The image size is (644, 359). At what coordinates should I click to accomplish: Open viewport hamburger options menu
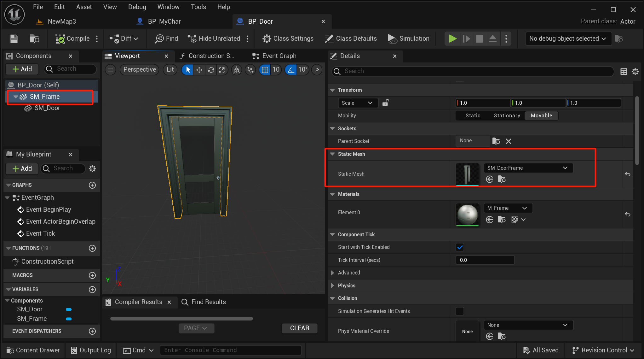(110, 70)
